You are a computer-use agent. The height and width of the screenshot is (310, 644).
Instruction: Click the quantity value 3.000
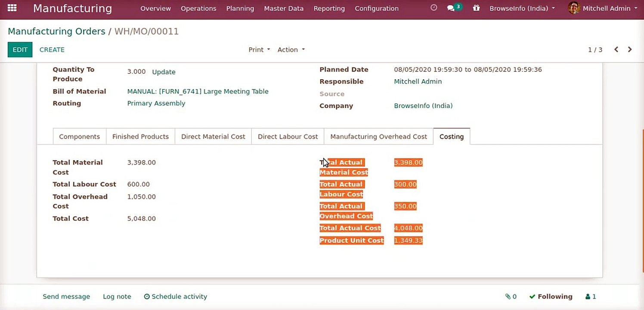pos(136,72)
